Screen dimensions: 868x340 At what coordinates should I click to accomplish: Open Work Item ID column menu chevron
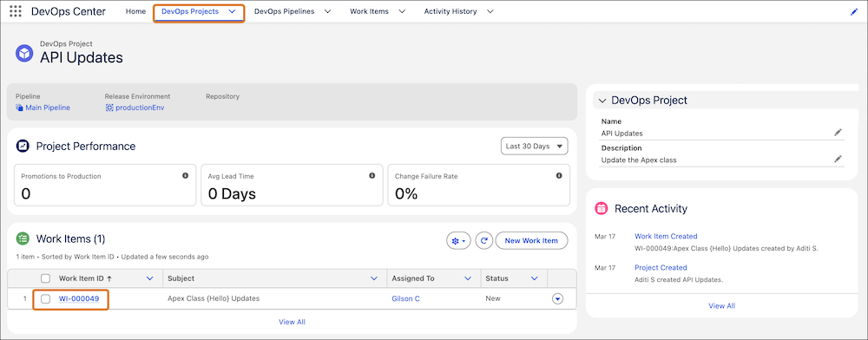tap(149, 278)
